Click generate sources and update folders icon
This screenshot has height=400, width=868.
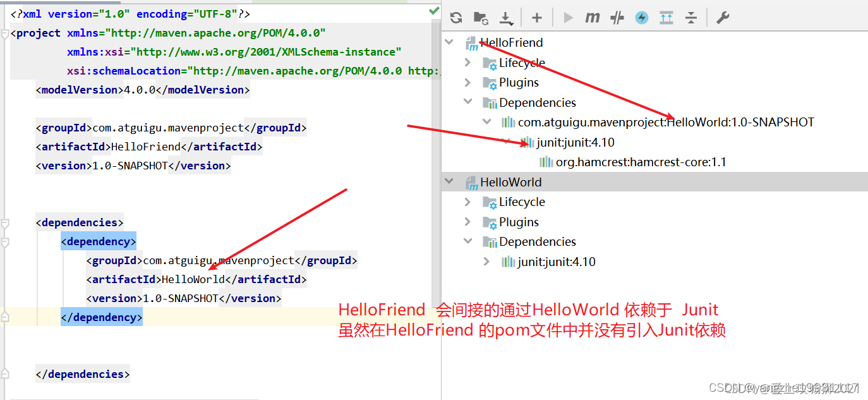481,18
